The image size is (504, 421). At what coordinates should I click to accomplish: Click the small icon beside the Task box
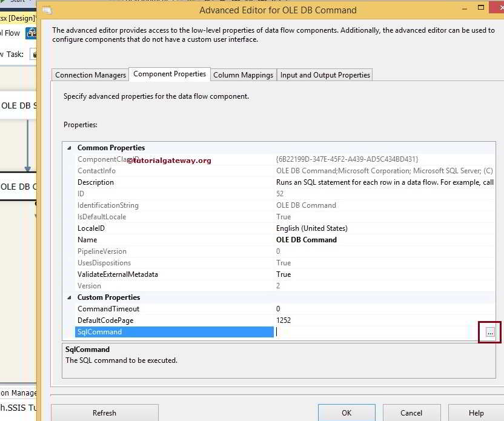point(34,53)
